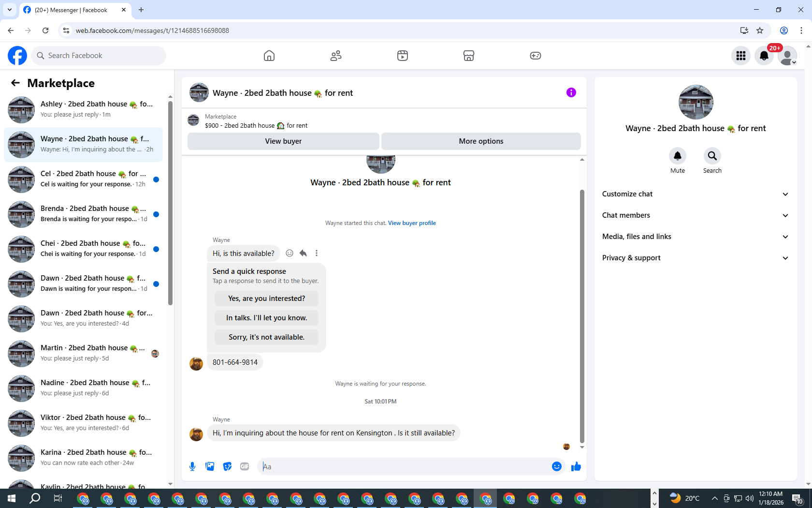Search in conversation magnifier icon

tap(712, 156)
